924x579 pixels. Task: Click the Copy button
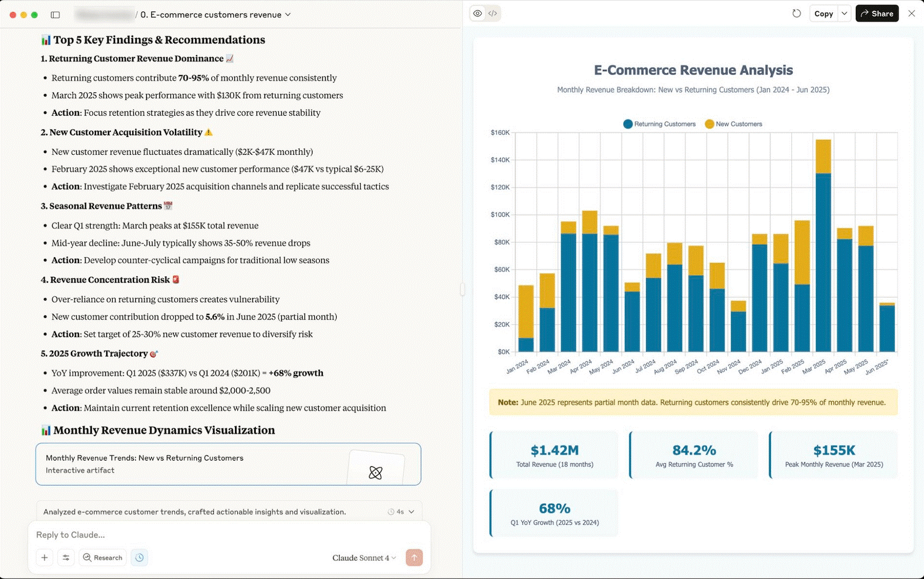[823, 13]
